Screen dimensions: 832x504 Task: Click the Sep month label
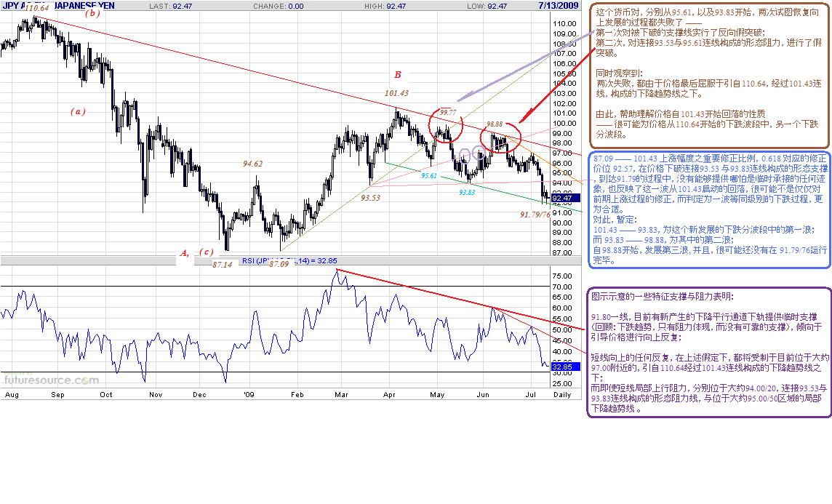57,395
